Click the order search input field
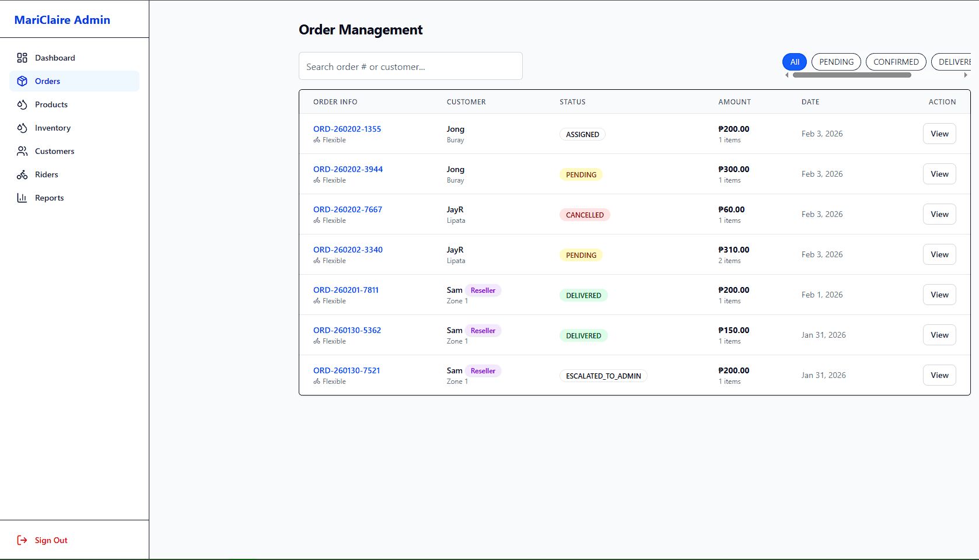Screen dimensions: 979x560 pos(410,66)
